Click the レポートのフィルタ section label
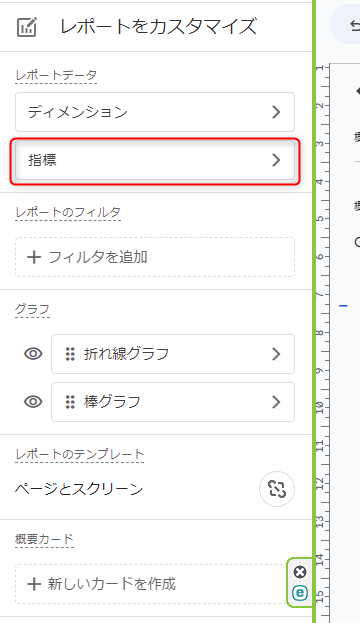Viewport: 360px width, 623px height. click(x=68, y=212)
